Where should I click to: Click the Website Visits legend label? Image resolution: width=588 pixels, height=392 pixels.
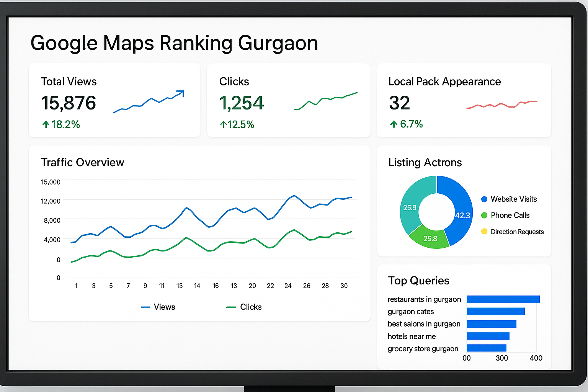514,199
